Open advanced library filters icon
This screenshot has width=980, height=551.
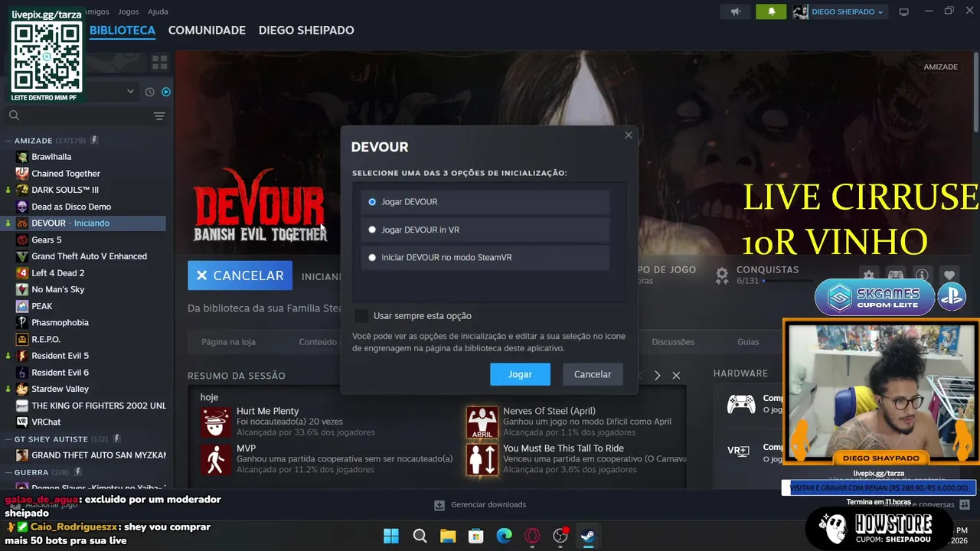tap(159, 116)
